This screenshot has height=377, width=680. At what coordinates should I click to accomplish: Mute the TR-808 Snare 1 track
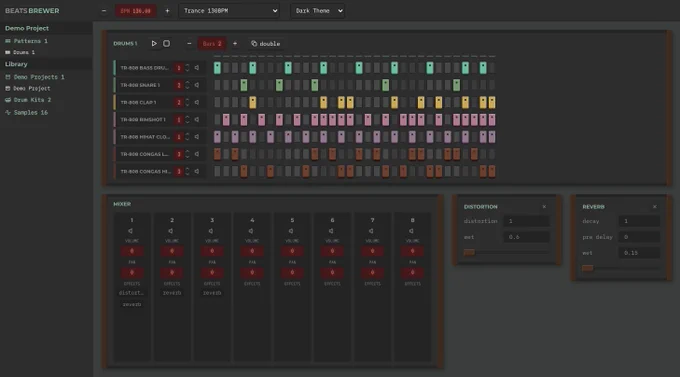pos(197,85)
